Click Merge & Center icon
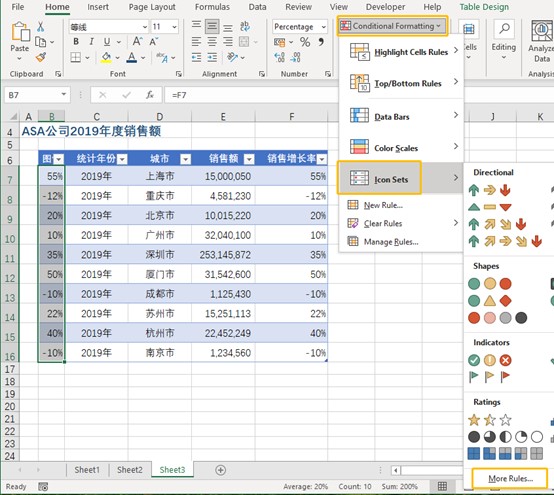 (x=244, y=42)
